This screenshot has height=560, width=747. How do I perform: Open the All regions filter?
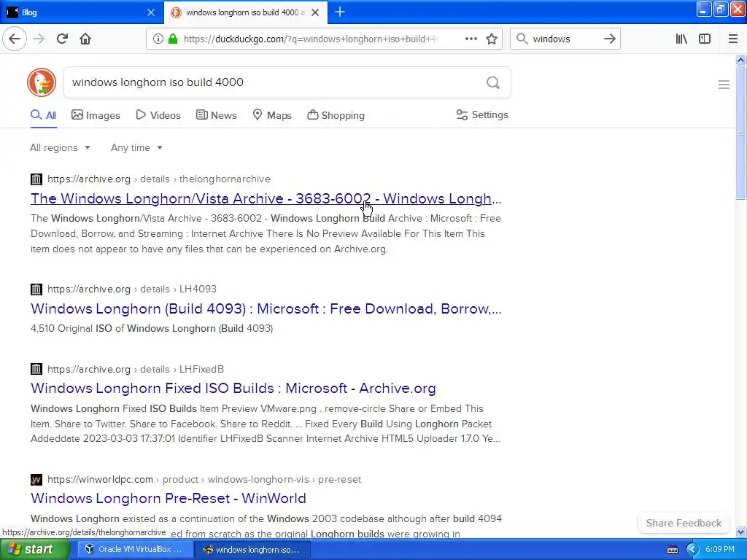(x=60, y=147)
